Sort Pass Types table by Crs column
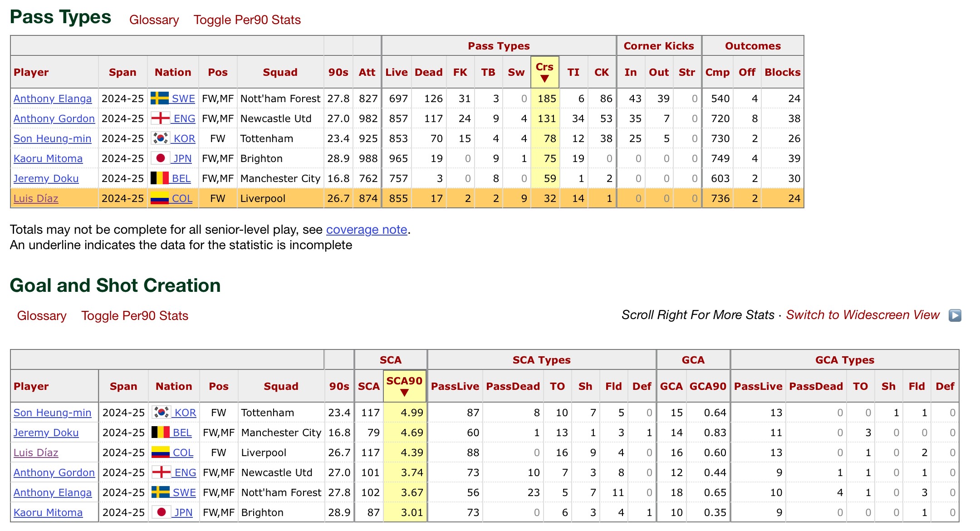The height and width of the screenshot is (531, 980). point(544,72)
